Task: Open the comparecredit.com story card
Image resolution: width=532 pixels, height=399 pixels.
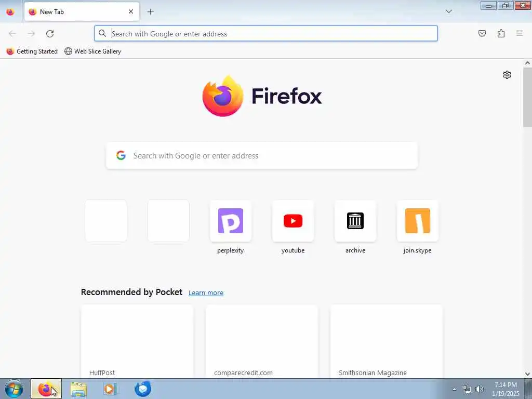Action: [x=262, y=341]
